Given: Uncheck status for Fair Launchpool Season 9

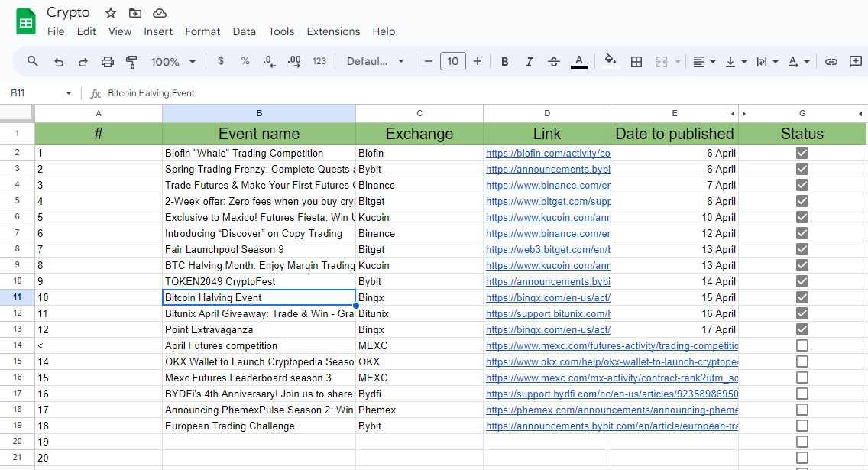Looking at the screenshot, I should [x=802, y=249].
